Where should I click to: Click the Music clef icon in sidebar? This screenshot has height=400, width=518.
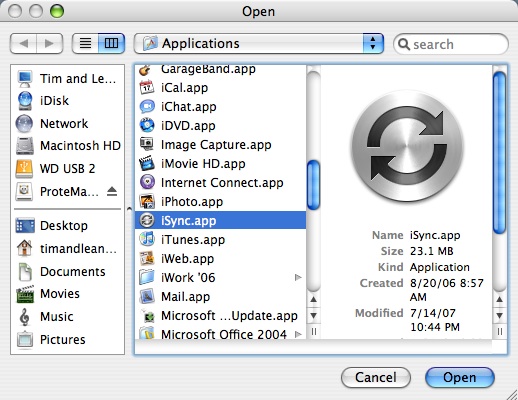24,317
